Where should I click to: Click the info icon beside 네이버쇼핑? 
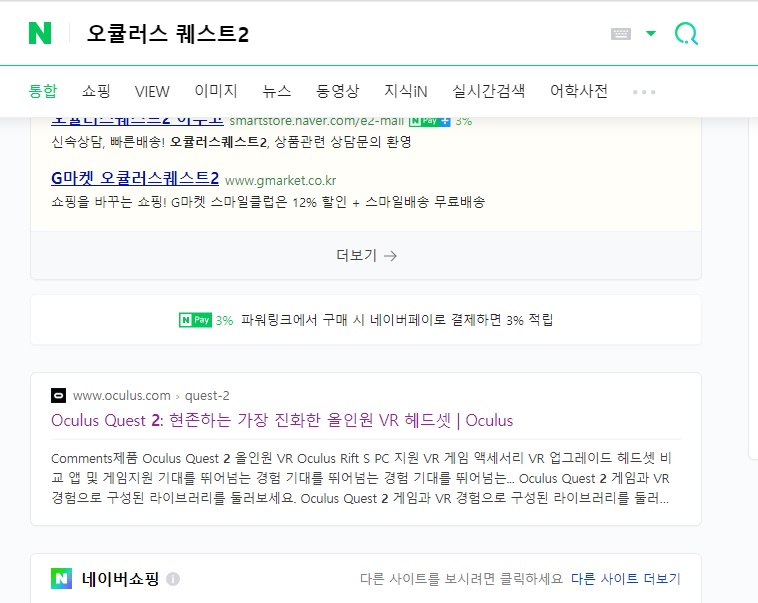pyautogui.click(x=173, y=579)
